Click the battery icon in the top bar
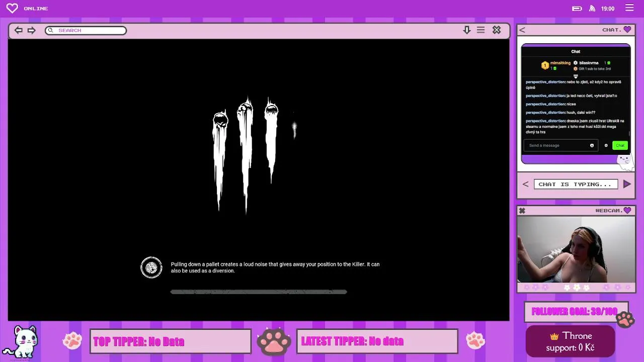Viewport: 644px width, 362px height. coord(577,9)
